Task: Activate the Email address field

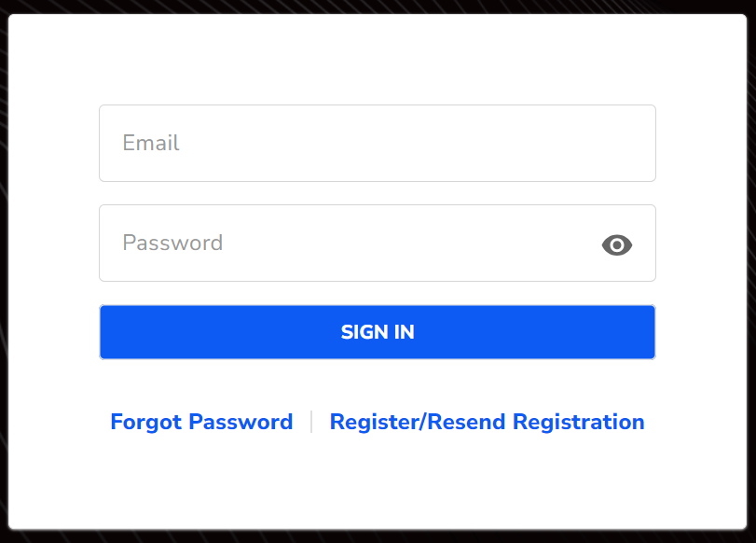Action: [x=377, y=144]
